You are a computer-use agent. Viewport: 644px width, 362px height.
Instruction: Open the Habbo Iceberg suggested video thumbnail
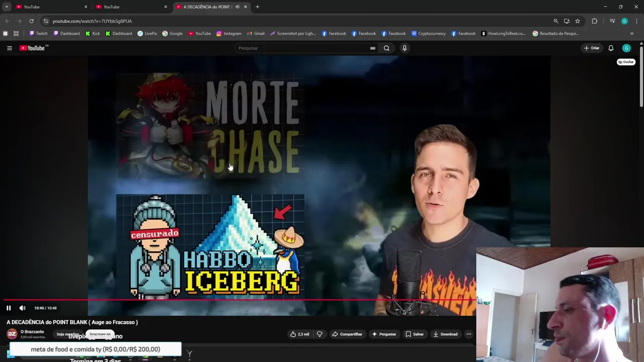(x=210, y=246)
